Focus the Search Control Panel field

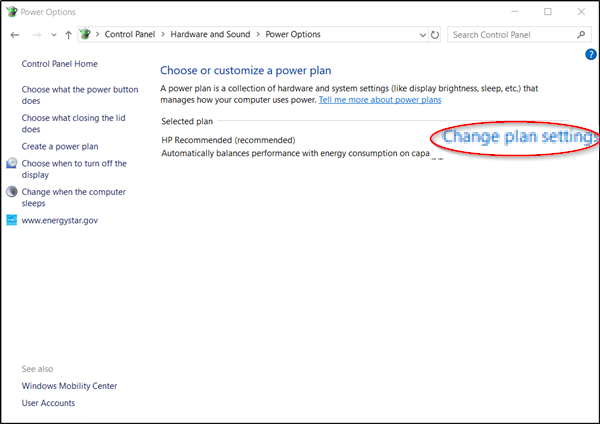(x=510, y=35)
